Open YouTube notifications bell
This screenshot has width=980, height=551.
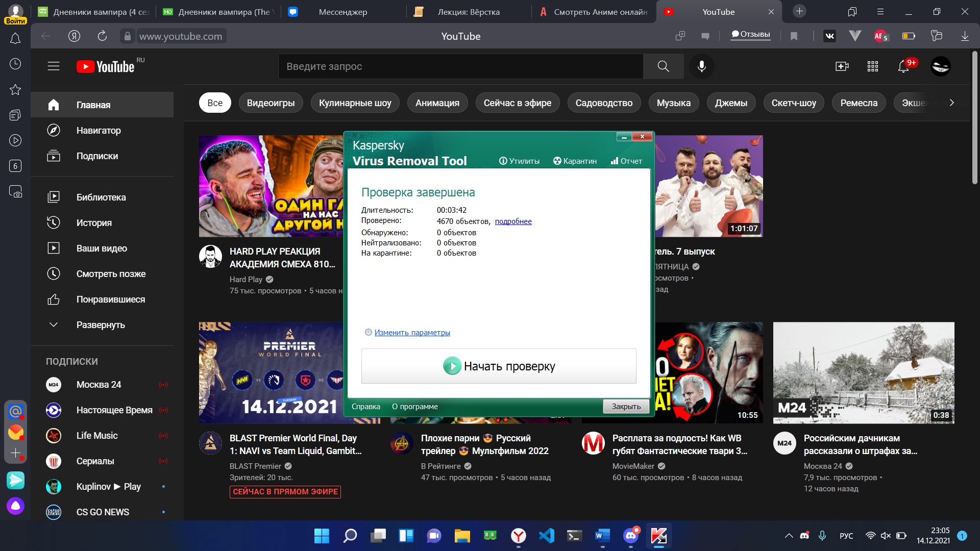pyautogui.click(x=904, y=66)
